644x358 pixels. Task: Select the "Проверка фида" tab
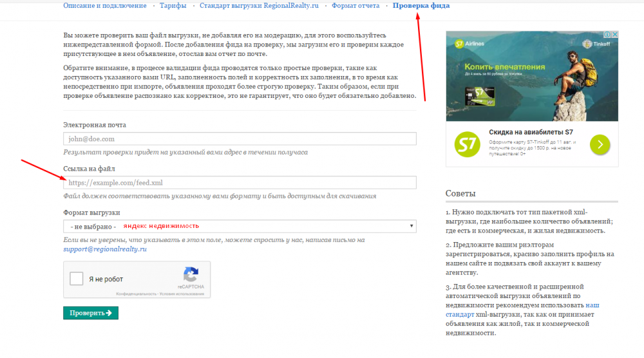(x=421, y=6)
